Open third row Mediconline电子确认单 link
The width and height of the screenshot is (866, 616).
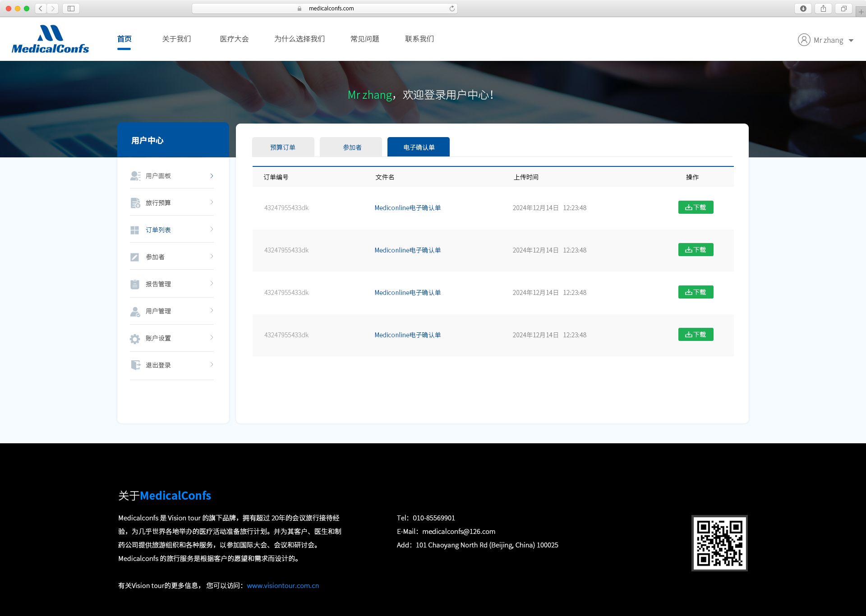(x=408, y=293)
